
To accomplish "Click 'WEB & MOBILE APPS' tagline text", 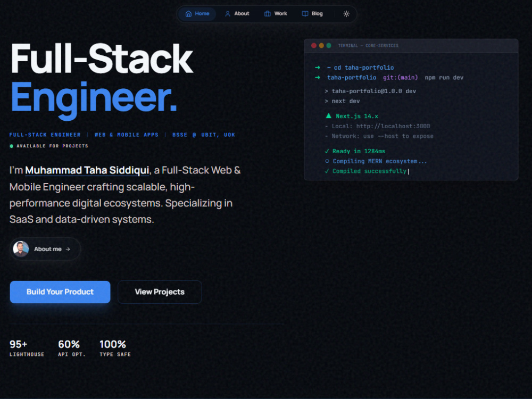I will (x=127, y=135).
